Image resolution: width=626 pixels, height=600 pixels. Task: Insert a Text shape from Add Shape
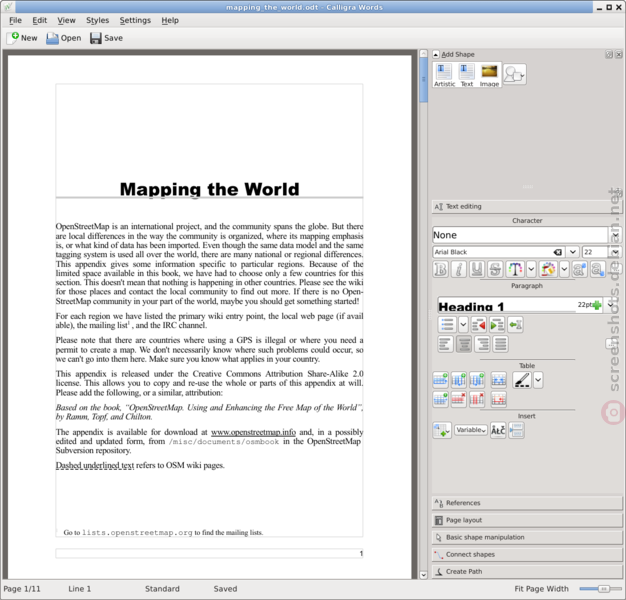point(467,75)
